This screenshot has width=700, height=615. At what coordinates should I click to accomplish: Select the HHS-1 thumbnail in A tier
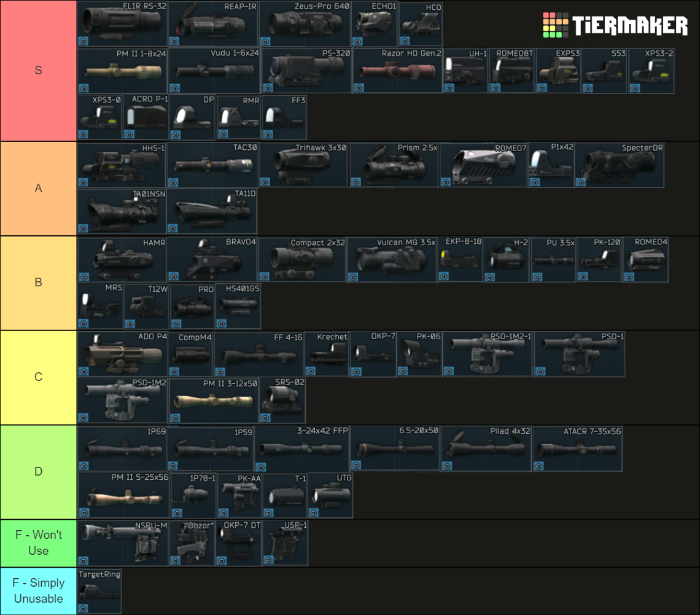click(x=121, y=165)
